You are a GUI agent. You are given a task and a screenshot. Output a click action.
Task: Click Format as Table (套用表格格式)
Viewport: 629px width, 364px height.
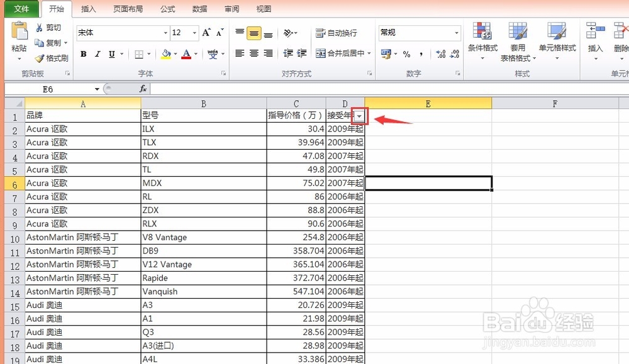[x=517, y=40]
